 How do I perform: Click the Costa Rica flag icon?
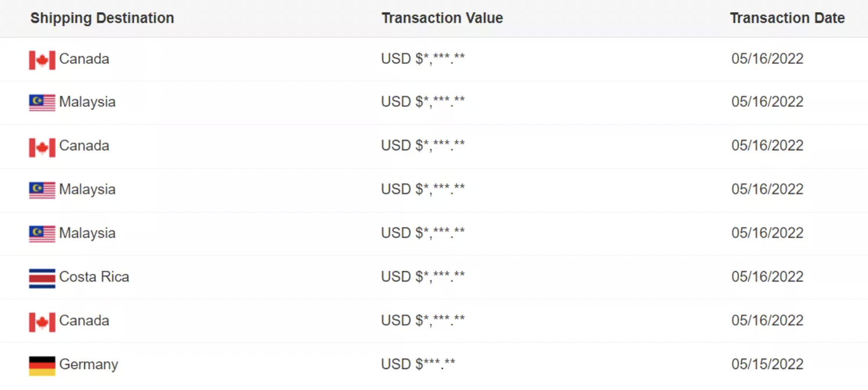42,278
